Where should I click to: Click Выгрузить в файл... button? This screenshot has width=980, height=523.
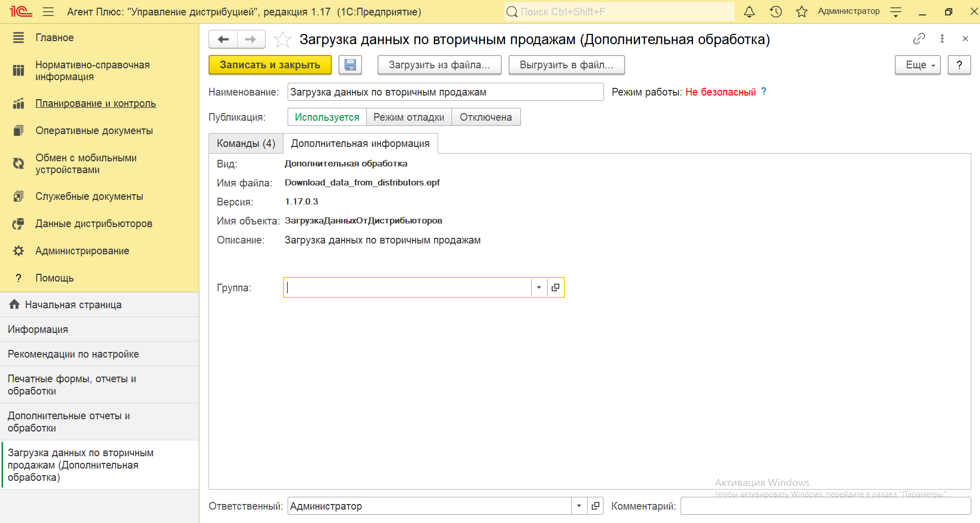[567, 65]
